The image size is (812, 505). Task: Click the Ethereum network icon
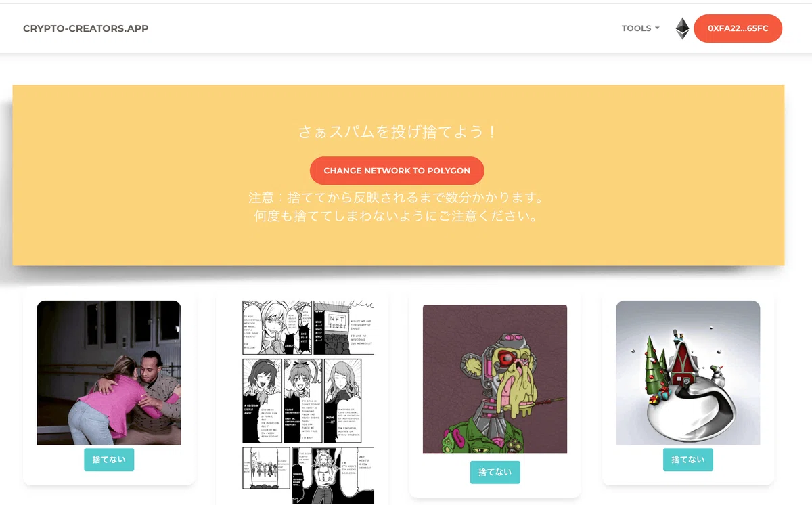pos(682,28)
